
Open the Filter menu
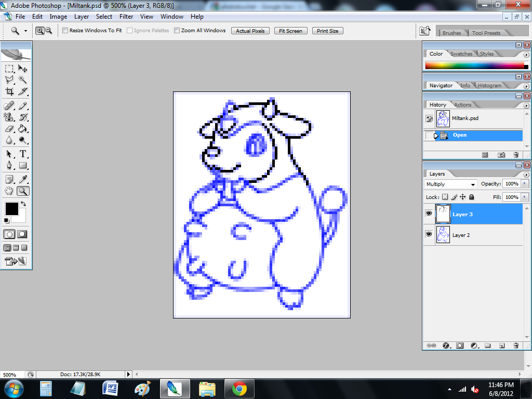[x=126, y=17]
